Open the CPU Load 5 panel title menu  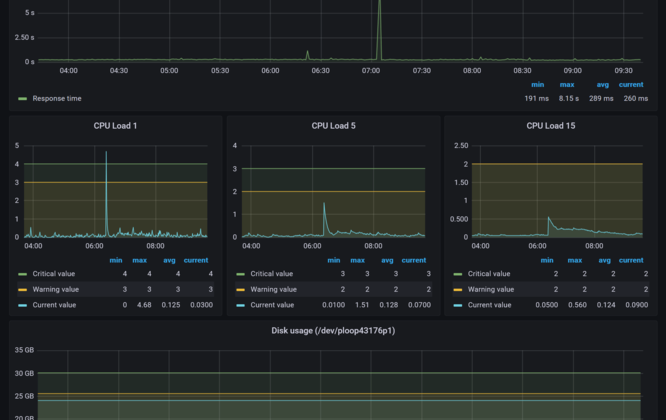tap(332, 126)
